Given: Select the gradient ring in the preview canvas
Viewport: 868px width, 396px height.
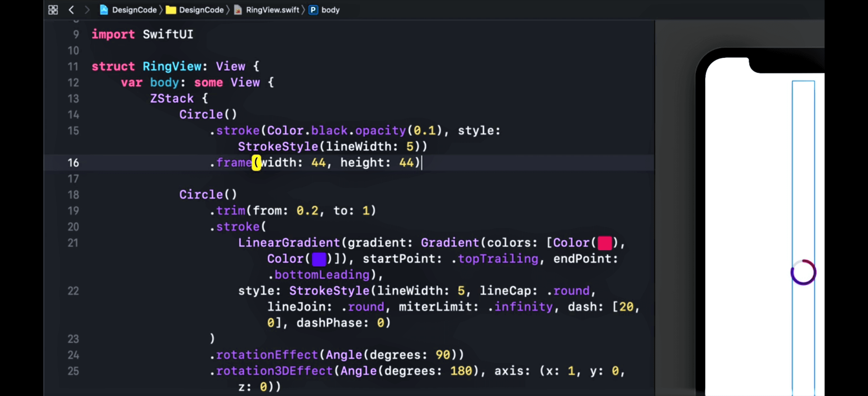Looking at the screenshot, I should coord(803,272).
